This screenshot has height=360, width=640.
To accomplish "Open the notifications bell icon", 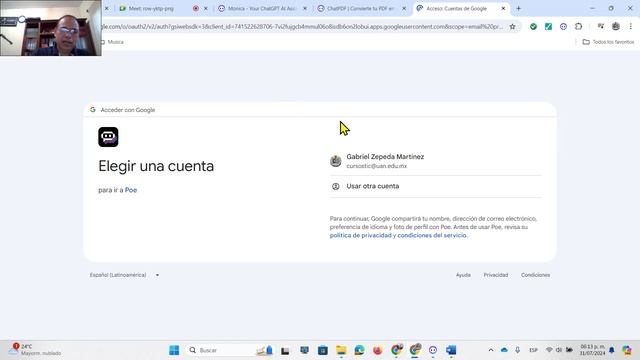I will click(611, 350).
